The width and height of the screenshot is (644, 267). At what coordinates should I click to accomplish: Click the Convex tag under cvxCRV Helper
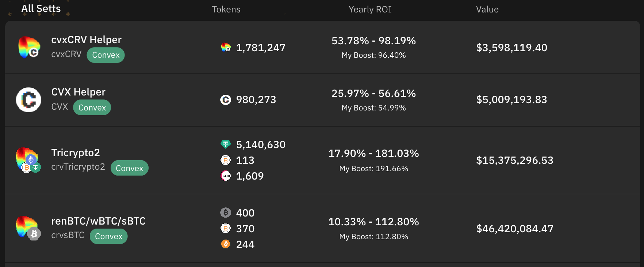click(x=106, y=55)
